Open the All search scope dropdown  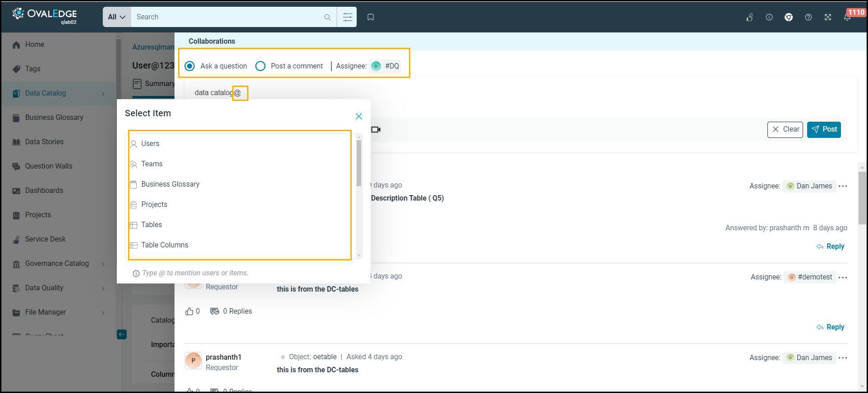117,17
